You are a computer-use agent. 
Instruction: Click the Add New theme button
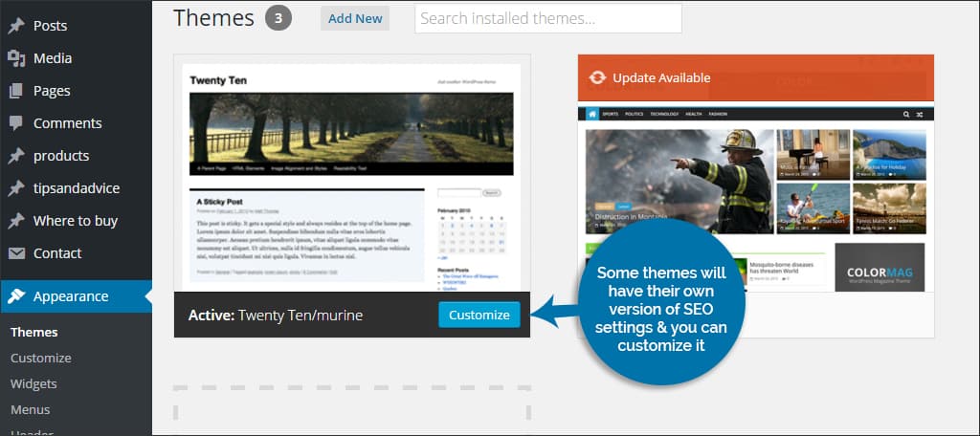point(355,19)
